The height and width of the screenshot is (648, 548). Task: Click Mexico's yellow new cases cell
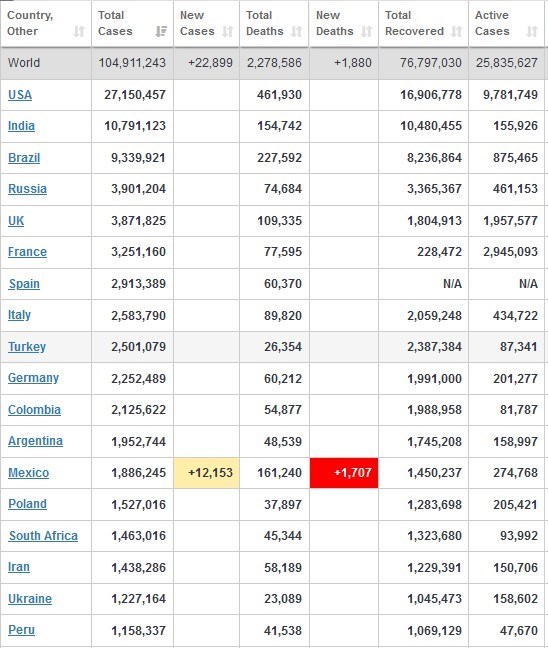206,473
